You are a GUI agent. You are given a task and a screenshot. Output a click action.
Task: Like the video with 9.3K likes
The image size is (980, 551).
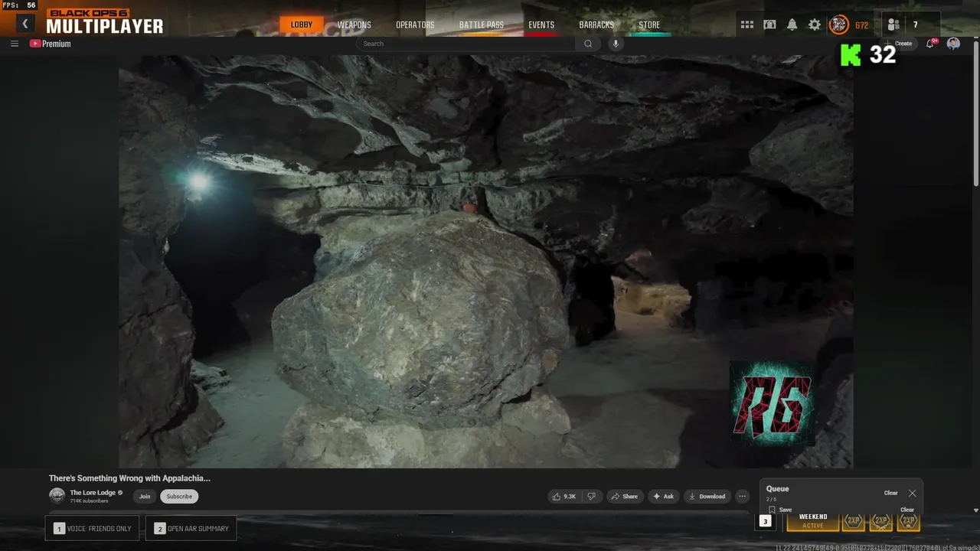pyautogui.click(x=564, y=497)
